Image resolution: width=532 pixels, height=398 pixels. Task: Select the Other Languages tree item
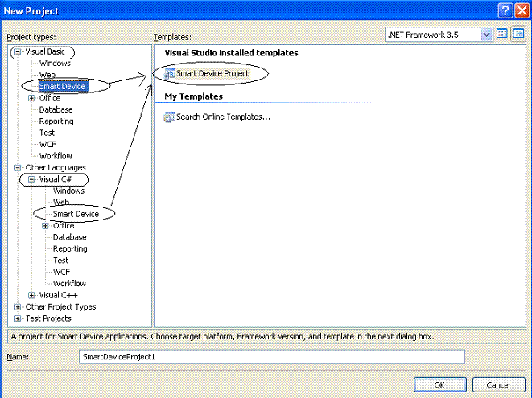pos(56,168)
